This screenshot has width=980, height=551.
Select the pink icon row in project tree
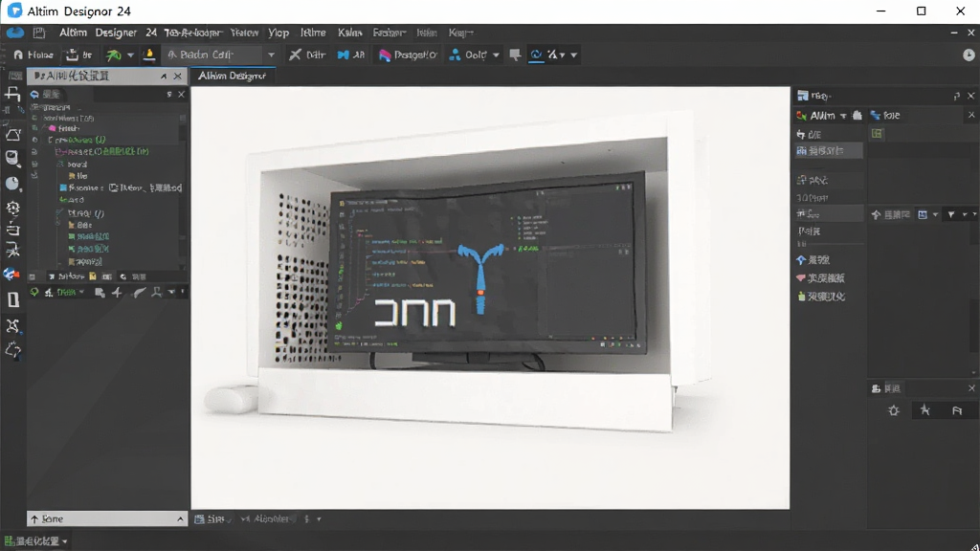(x=65, y=128)
